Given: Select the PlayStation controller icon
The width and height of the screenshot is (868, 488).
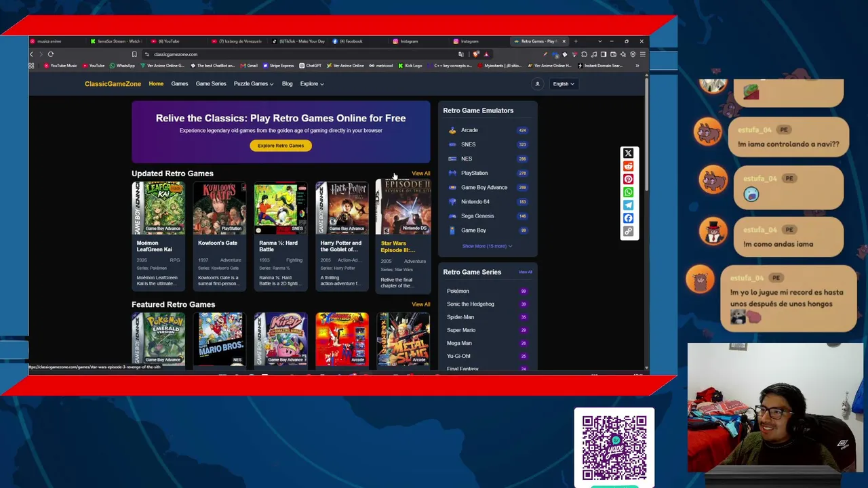Looking at the screenshot, I should 452,173.
